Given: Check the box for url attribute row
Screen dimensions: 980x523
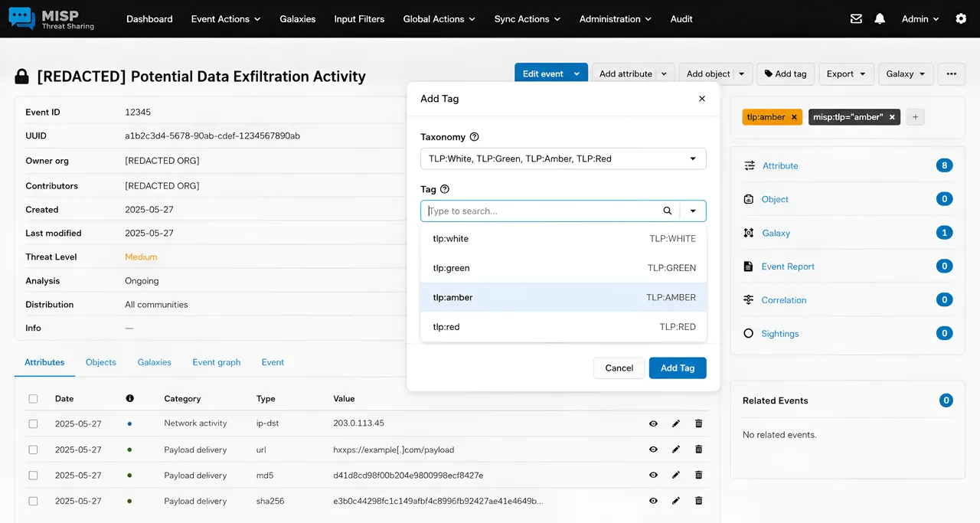Looking at the screenshot, I should point(33,449).
